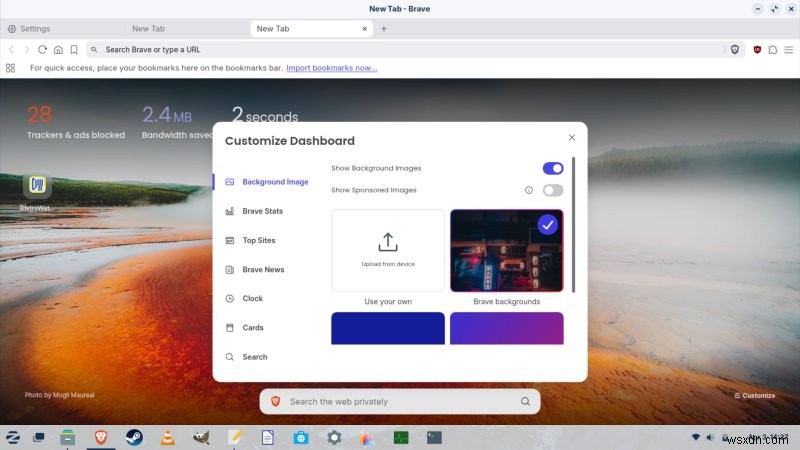Screen dimensions: 800x450
Task: Launch GIMP from the taskbar
Action: click(201, 437)
